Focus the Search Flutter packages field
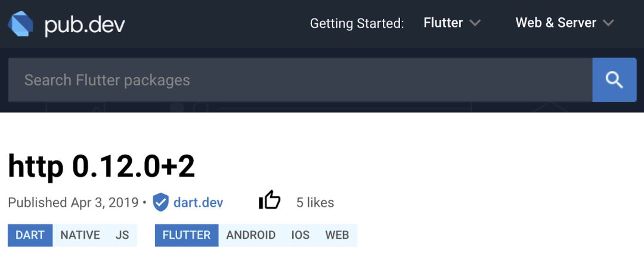The image size is (644, 256). 299,80
